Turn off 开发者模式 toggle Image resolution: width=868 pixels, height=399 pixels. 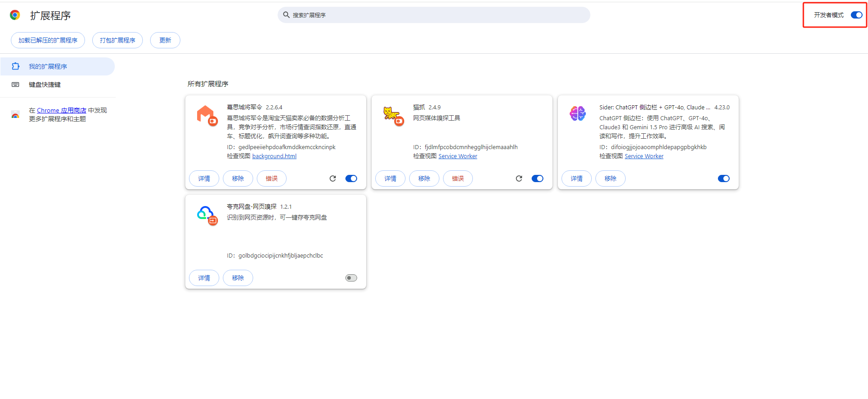click(x=857, y=15)
